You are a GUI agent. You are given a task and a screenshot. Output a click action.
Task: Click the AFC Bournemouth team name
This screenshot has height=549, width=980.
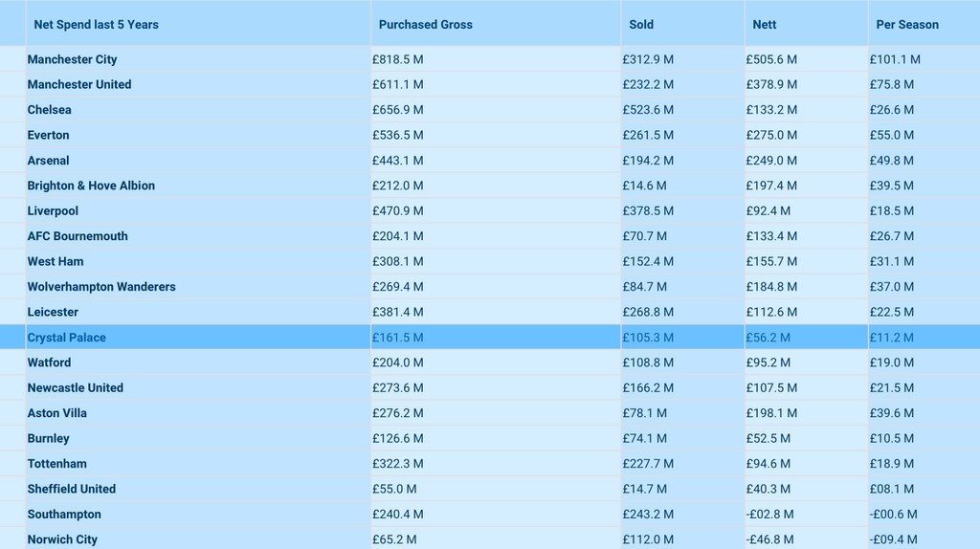point(78,236)
